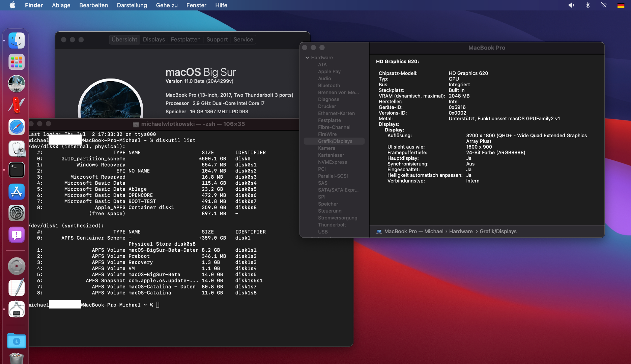
Task: Click the terminal command prompt cursor
Action: click(157, 305)
